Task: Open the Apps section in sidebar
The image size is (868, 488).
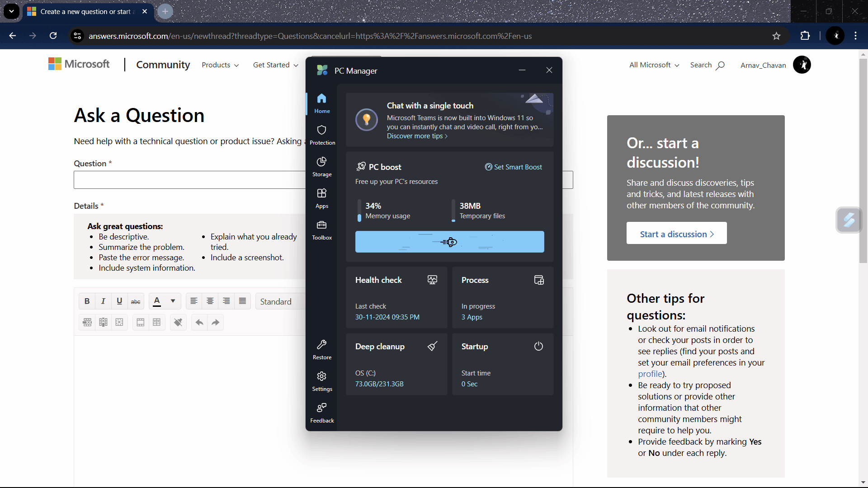Action: [x=322, y=198]
